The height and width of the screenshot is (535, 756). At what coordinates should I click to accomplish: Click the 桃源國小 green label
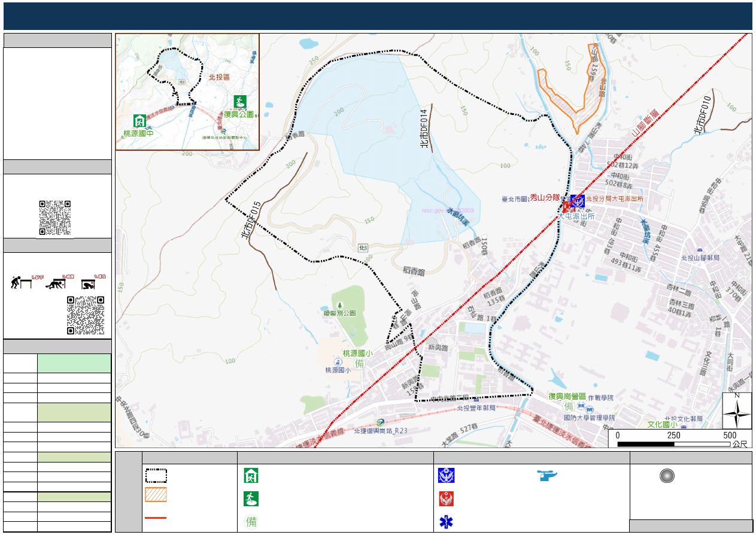click(357, 353)
